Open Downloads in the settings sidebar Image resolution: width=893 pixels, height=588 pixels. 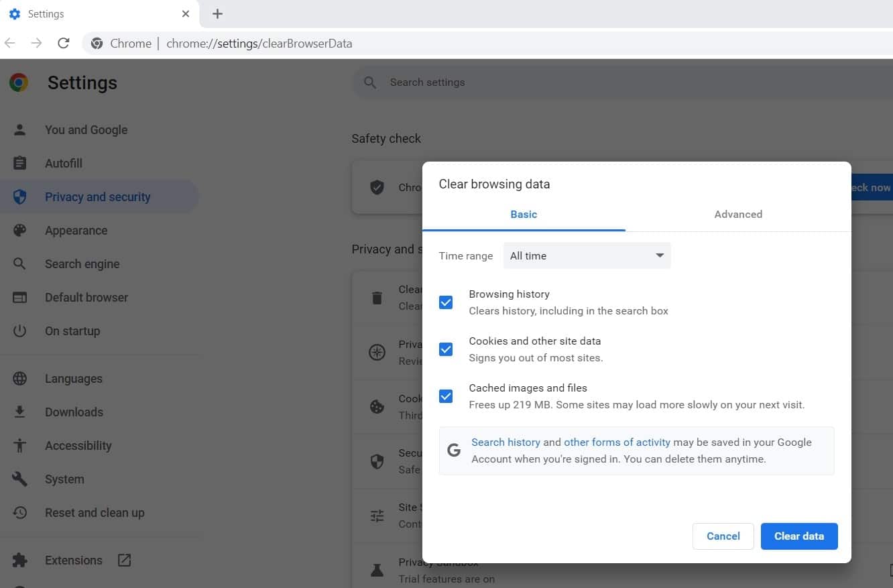[x=74, y=412]
